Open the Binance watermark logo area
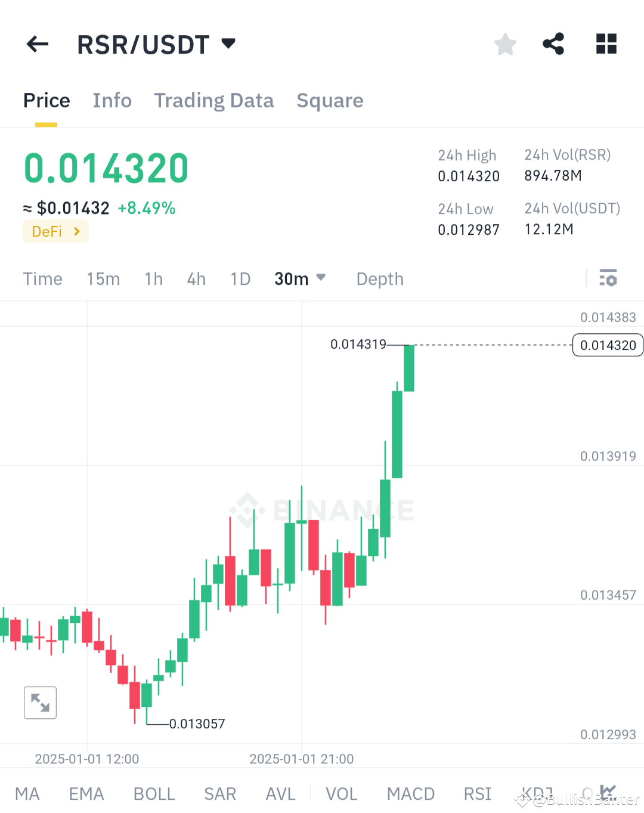Screen dimensions: 644x813 coord(322,511)
